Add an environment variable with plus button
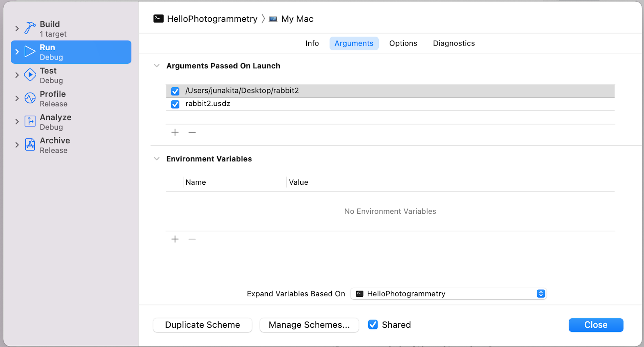The width and height of the screenshot is (644, 347). coord(175,239)
